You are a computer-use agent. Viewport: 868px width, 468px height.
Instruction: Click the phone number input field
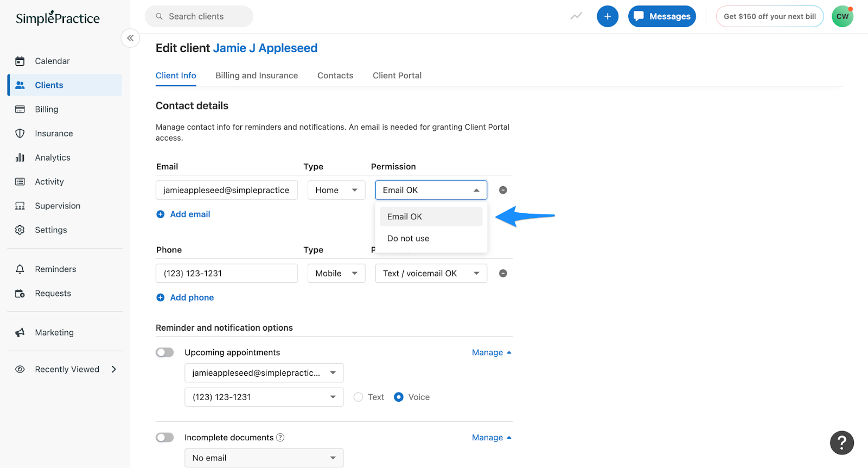tap(227, 274)
